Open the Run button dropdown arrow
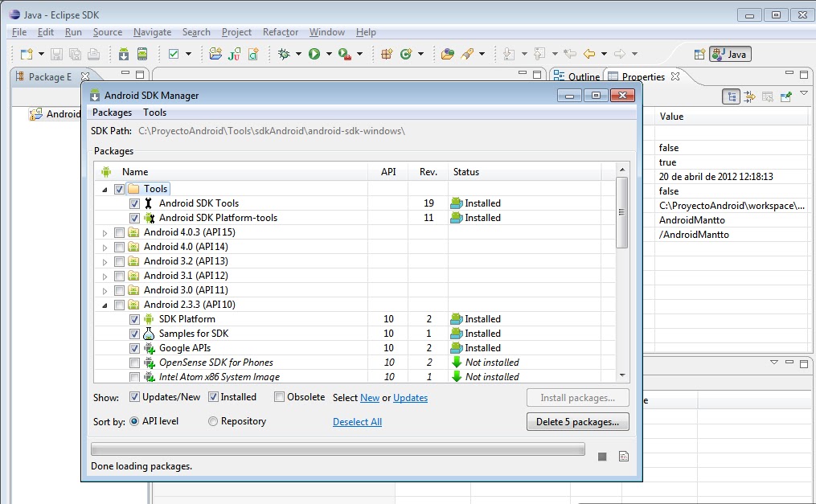The width and height of the screenshot is (816, 504). point(329,54)
